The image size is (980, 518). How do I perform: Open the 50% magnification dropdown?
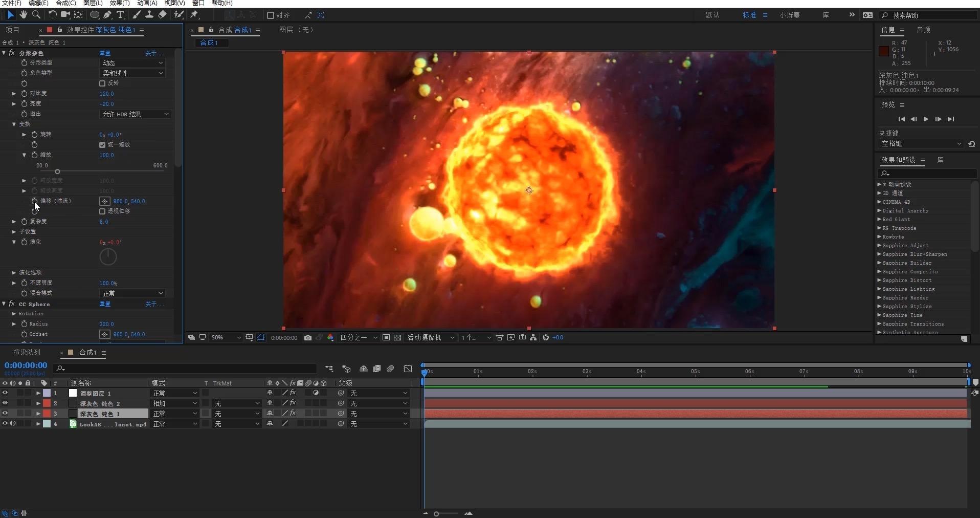[226, 338]
